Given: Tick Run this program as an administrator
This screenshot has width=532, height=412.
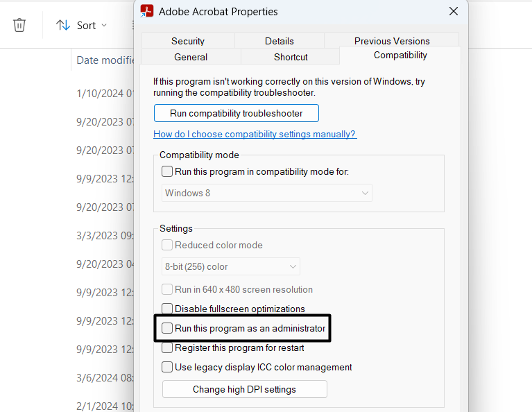Looking at the screenshot, I should 167,328.
